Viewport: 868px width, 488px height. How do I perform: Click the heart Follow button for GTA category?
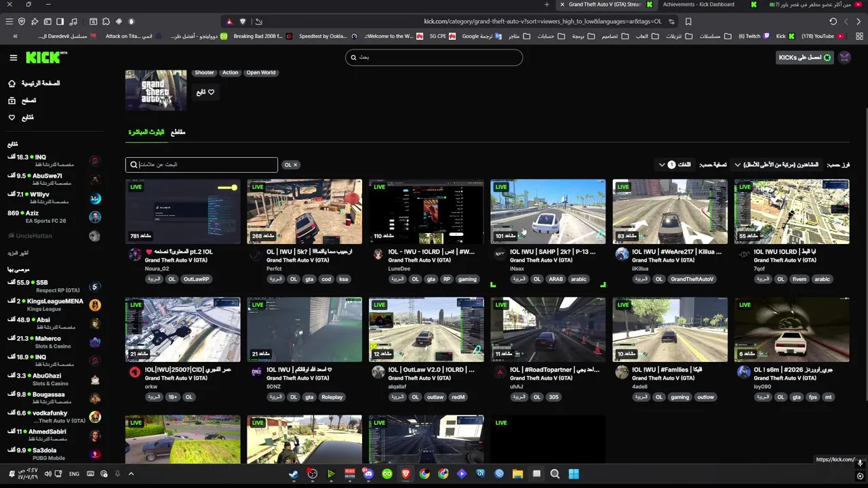click(x=205, y=92)
